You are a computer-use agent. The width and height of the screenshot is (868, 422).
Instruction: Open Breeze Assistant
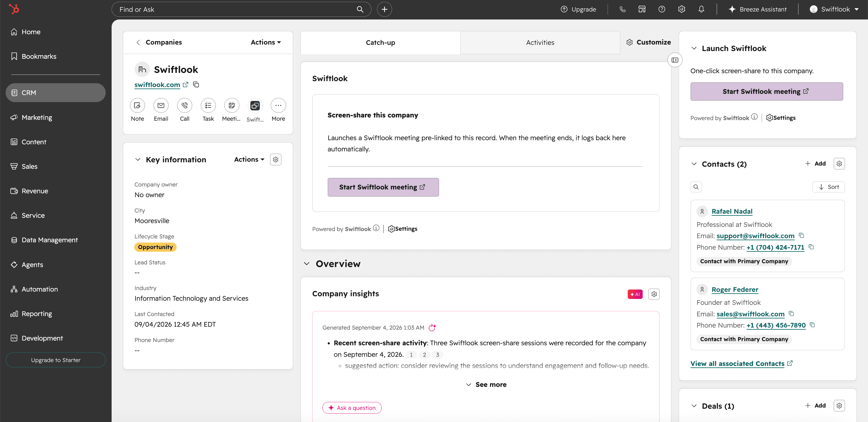pos(758,9)
